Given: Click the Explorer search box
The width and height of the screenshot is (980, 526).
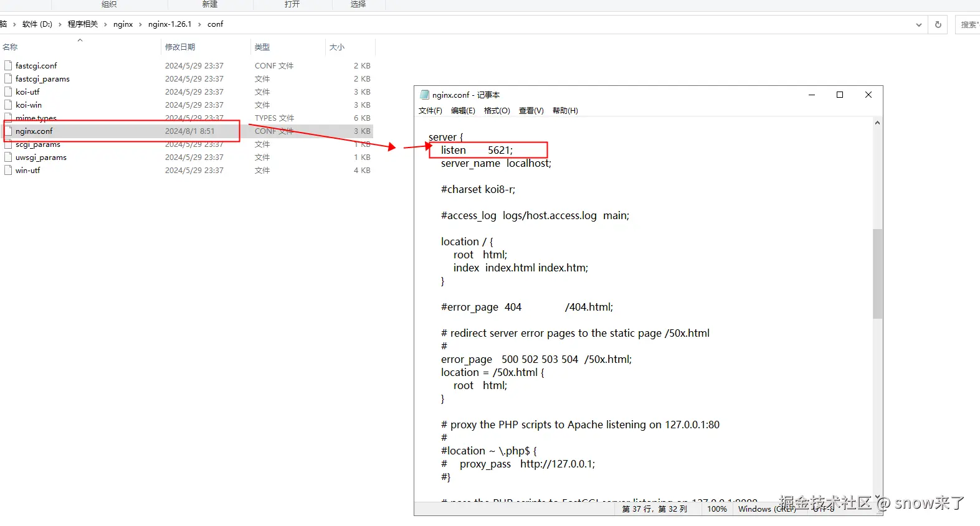Looking at the screenshot, I should (968, 25).
